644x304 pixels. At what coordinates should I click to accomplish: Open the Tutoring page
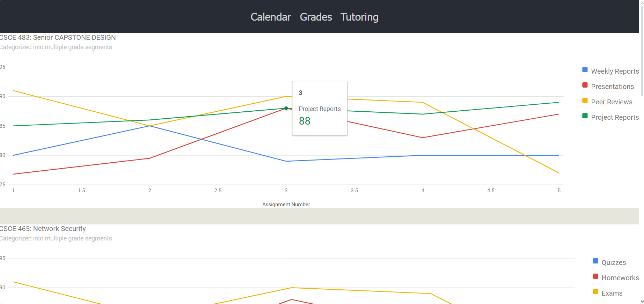(x=359, y=17)
